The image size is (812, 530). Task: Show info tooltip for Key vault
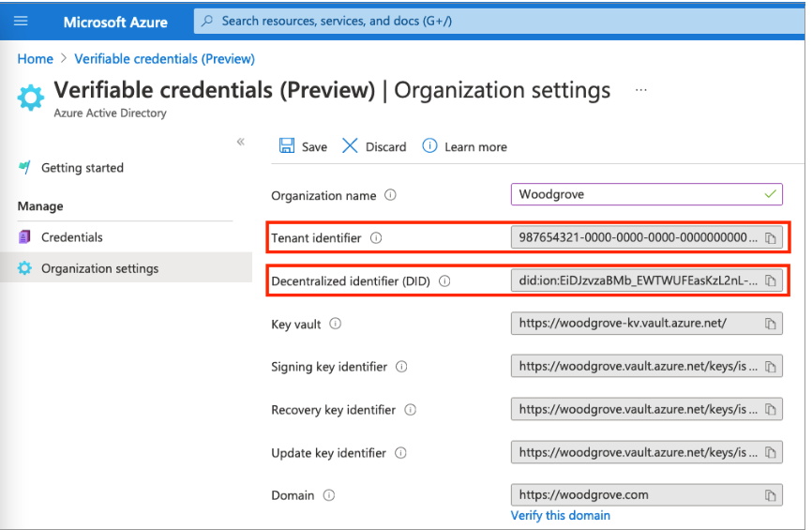335,325
